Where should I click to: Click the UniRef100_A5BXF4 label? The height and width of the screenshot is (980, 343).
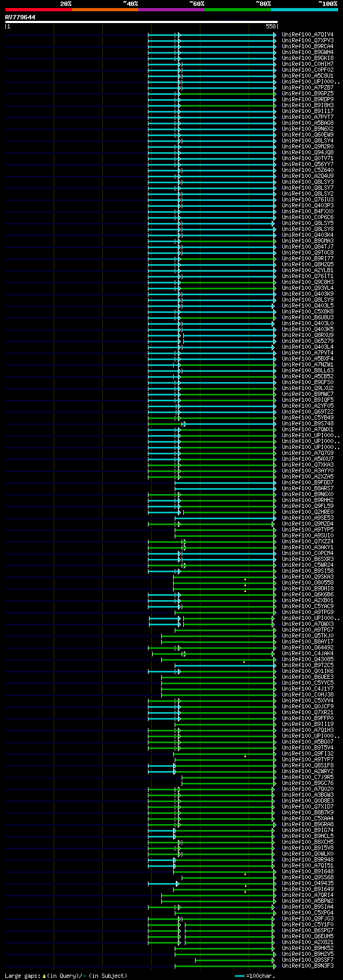(308, 358)
